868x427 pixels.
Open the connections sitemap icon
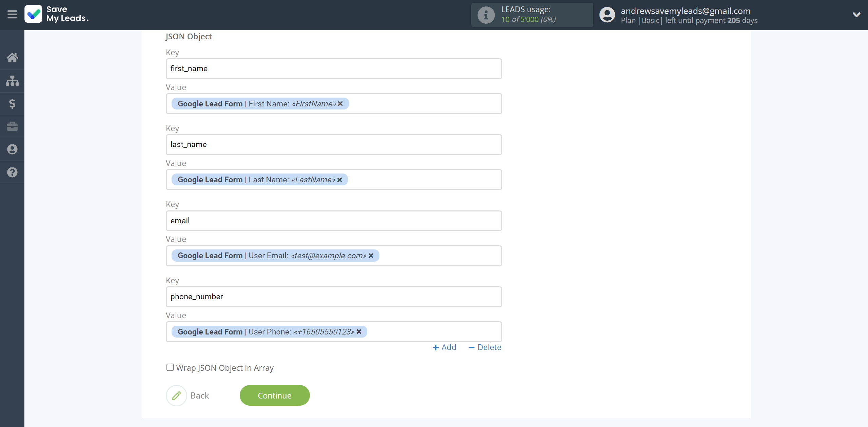tap(12, 81)
